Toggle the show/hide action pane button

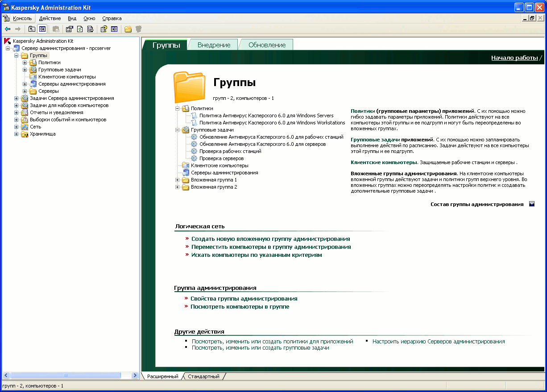click(114, 29)
